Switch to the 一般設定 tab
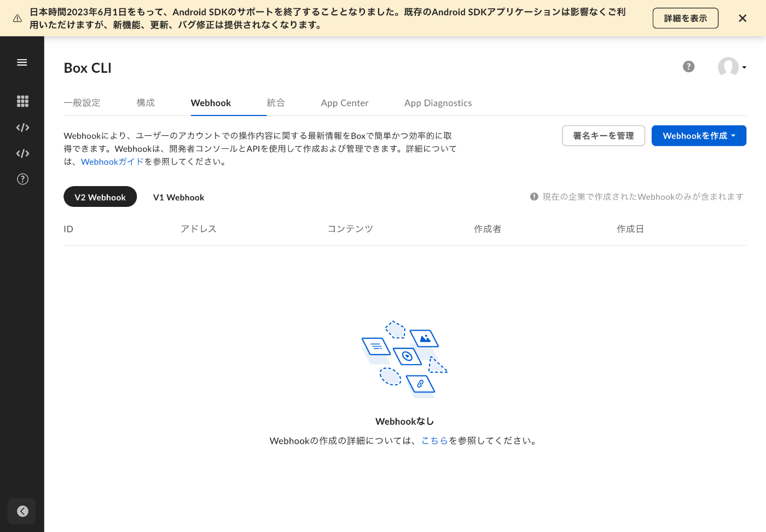 tap(82, 103)
